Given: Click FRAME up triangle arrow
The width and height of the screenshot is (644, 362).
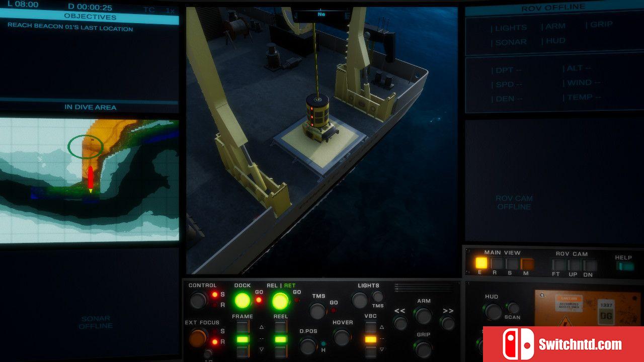Looking at the screenshot, I should (261, 327).
